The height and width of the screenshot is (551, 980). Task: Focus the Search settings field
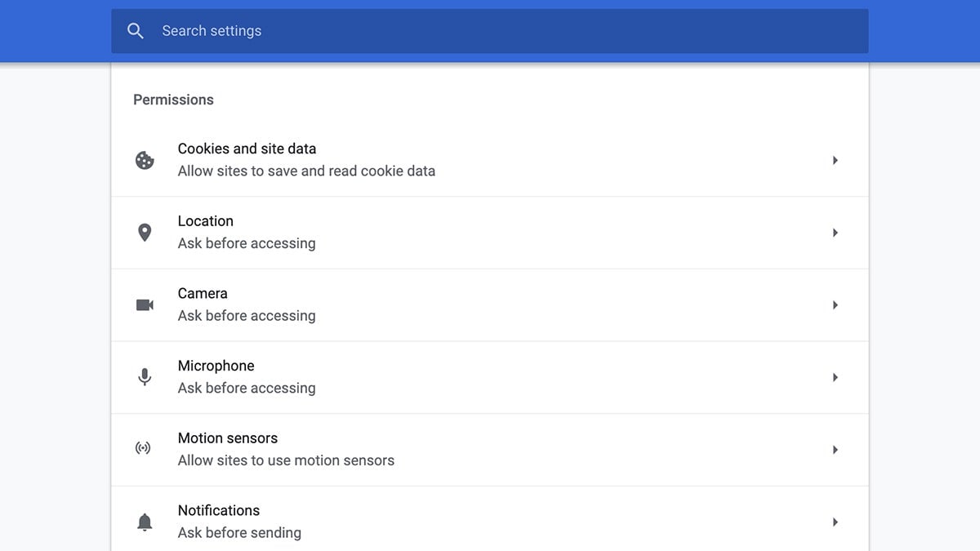[490, 31]
